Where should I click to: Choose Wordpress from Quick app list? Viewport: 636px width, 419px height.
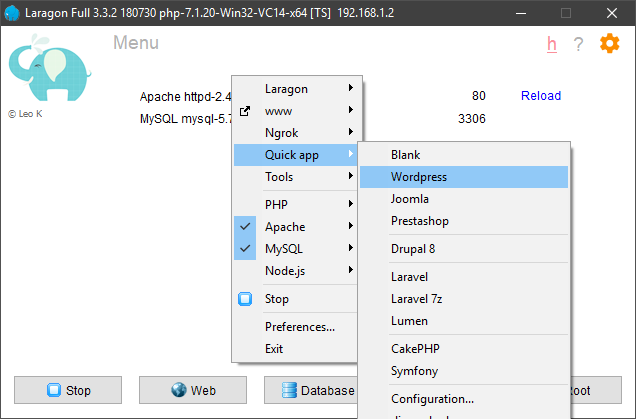click(x=464, y=177)
